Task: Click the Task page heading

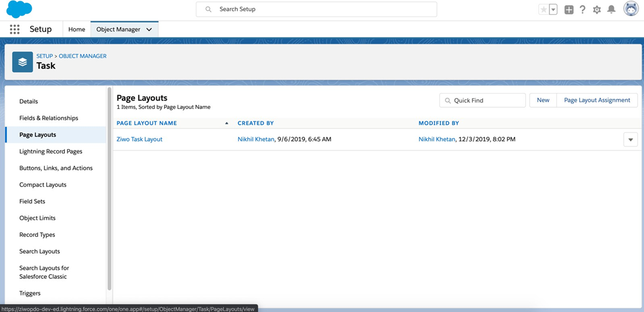Action: click(46, 65)
